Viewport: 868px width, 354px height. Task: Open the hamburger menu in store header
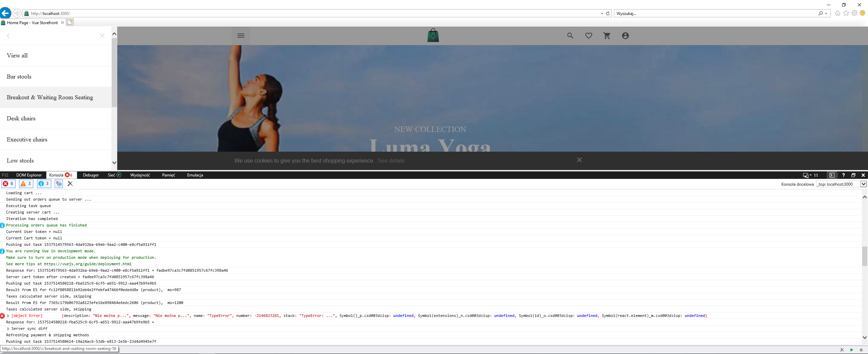tap(241, 36)
